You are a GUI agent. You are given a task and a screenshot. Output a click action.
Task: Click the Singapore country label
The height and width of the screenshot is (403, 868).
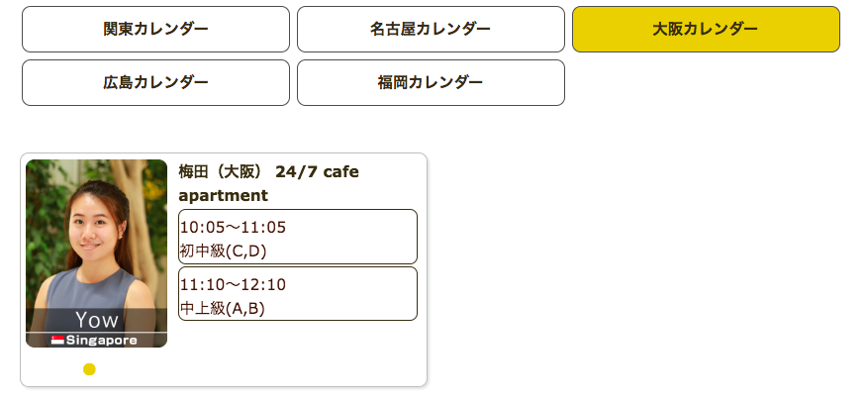[x=102, y=341]
